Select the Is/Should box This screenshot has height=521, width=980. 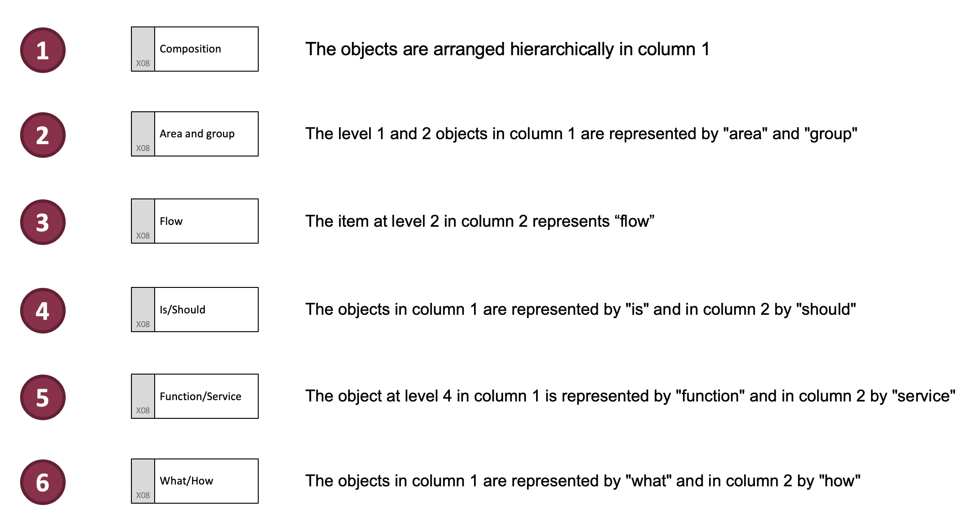coord(195,310)
